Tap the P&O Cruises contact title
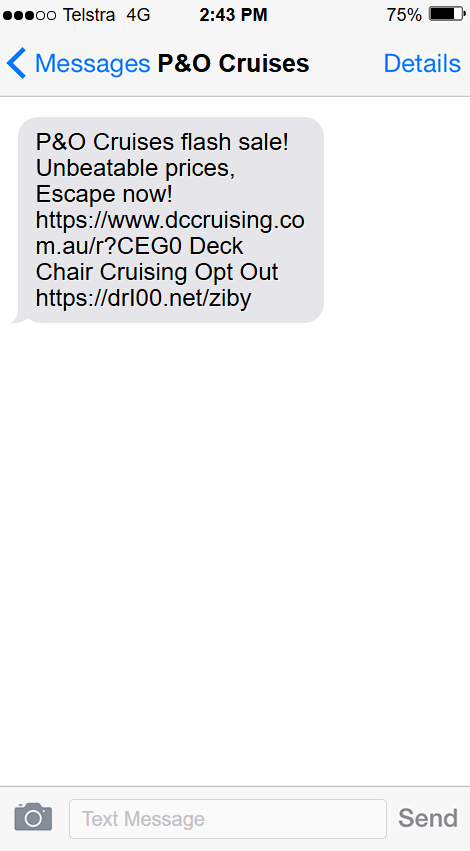 (x=233, y=63)
